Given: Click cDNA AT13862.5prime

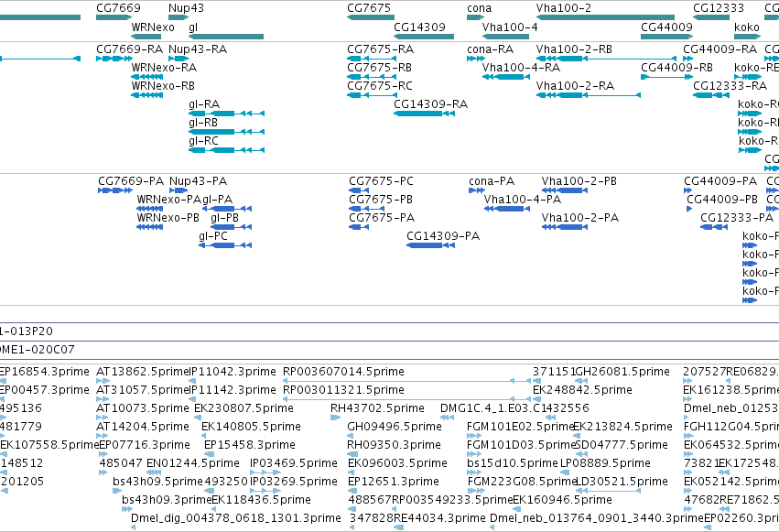Looking at the screenshot, I should (143, 372).
